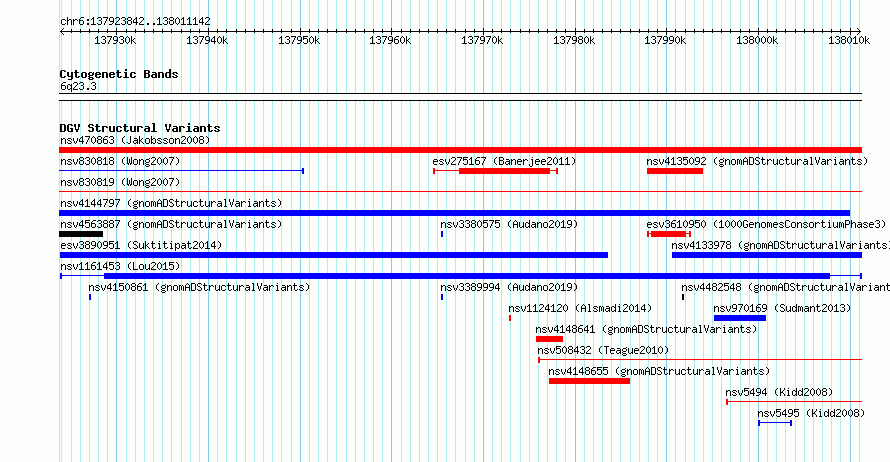This screenshot has width=890, height=462.
Task: Select the red nsv4135092 bar
Action: point(675,171)
